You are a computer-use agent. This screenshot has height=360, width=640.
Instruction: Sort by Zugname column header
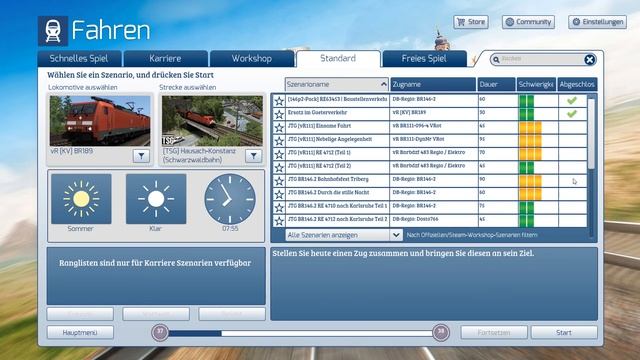pos(433,84)
